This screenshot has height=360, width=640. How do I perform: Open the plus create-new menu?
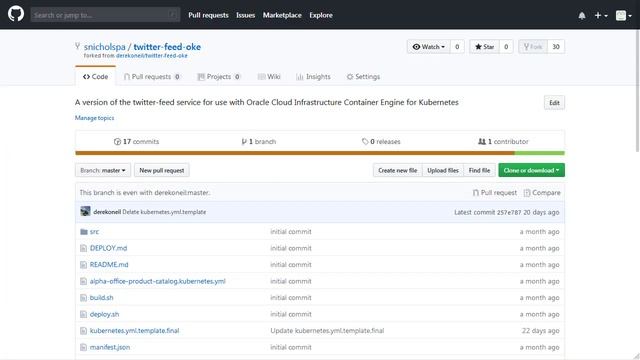pos(601,16)
